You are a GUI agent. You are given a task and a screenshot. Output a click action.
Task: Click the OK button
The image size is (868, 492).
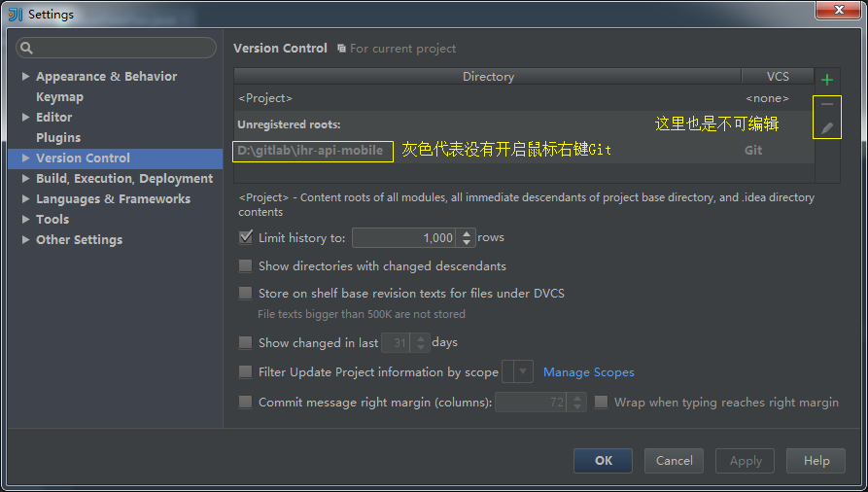(x=603, y=461)
